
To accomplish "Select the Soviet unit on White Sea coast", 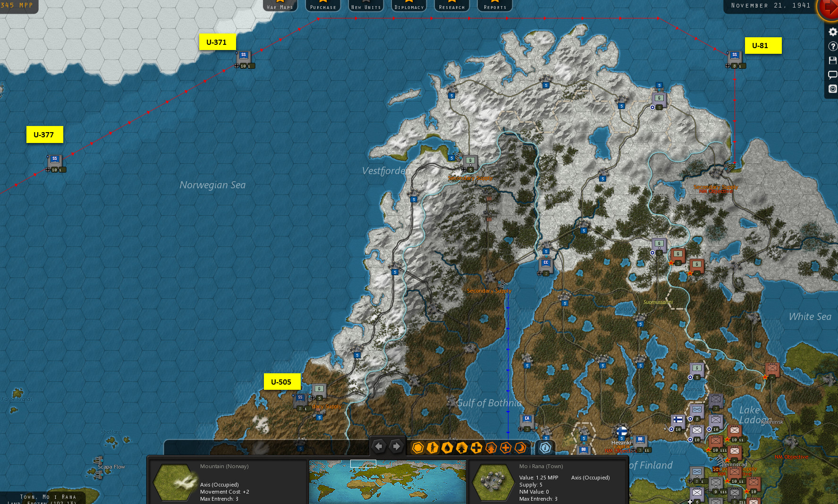I will tap(772, 370).
